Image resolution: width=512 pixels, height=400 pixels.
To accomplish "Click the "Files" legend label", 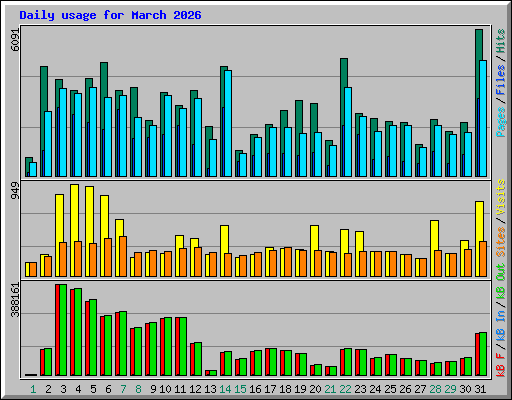I will (x=500, y=80).
